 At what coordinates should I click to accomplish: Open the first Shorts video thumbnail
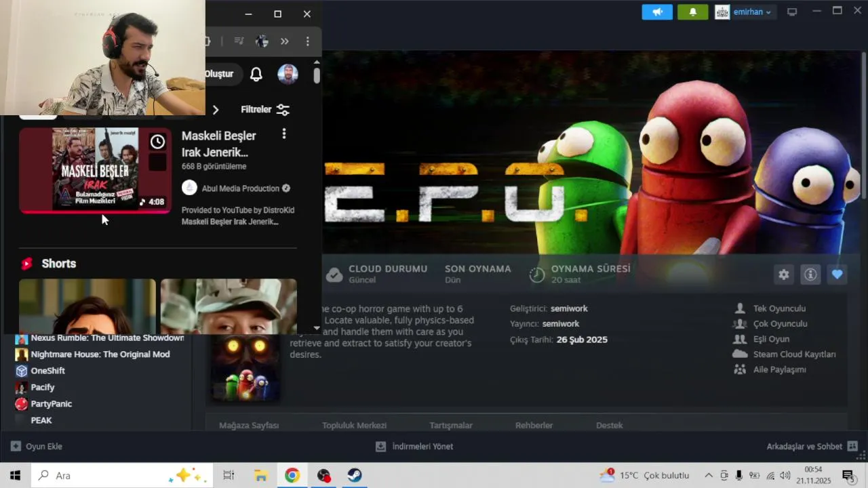87,306
